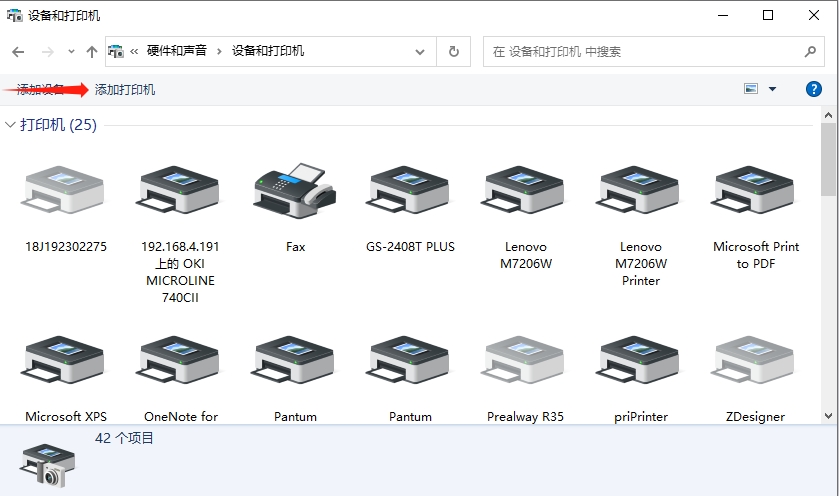The height and width of the screenshot is (496, 839).
Task: Click the priPrinter label
Action: tap(641, 416)
